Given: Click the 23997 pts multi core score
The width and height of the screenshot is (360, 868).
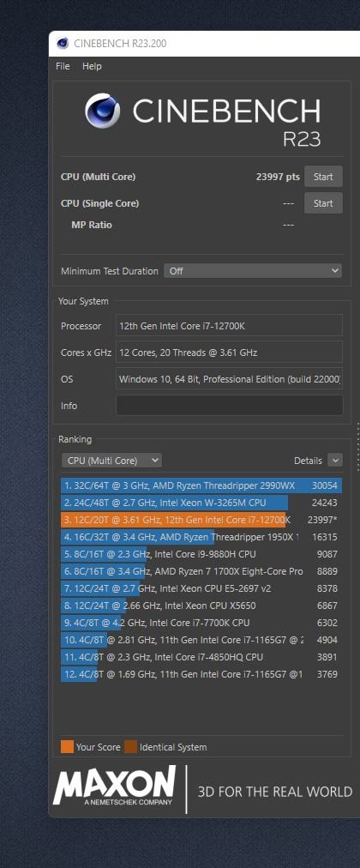Looking at the screenshot, I should tap(278, 177).
